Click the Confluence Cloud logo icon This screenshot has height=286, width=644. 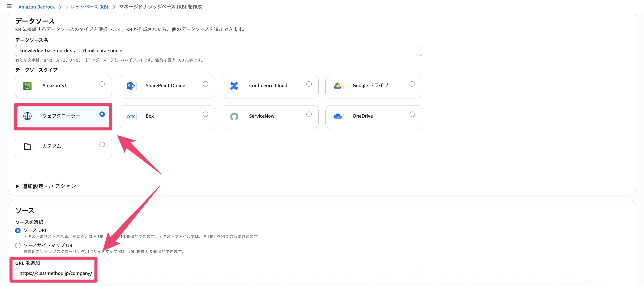234,86
